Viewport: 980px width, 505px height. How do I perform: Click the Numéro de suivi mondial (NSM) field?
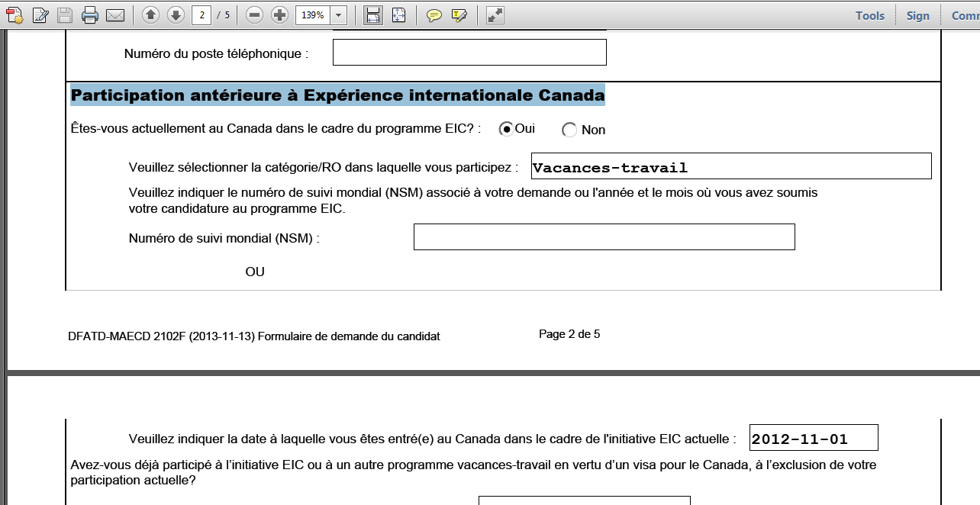pyautogui.click(x=604, y=236)
